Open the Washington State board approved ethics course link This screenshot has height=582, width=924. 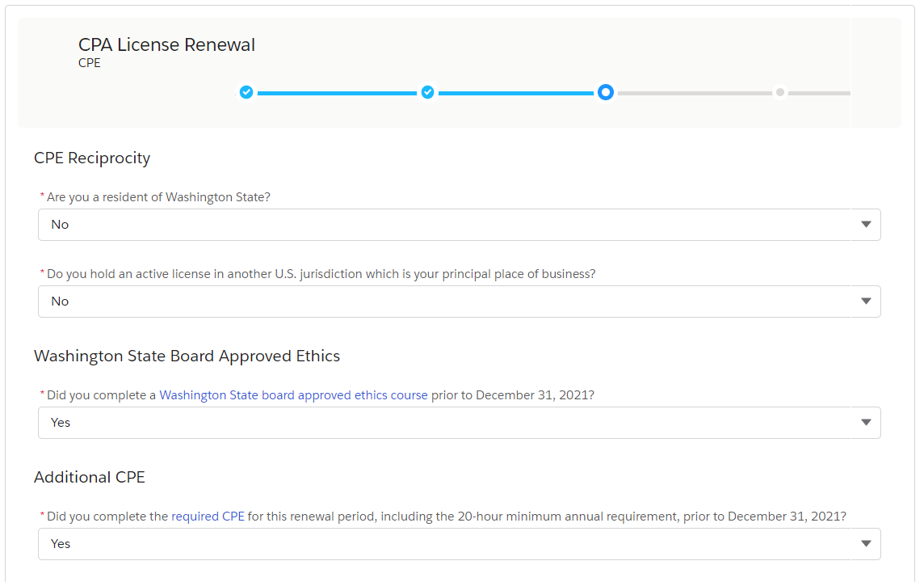293,395
